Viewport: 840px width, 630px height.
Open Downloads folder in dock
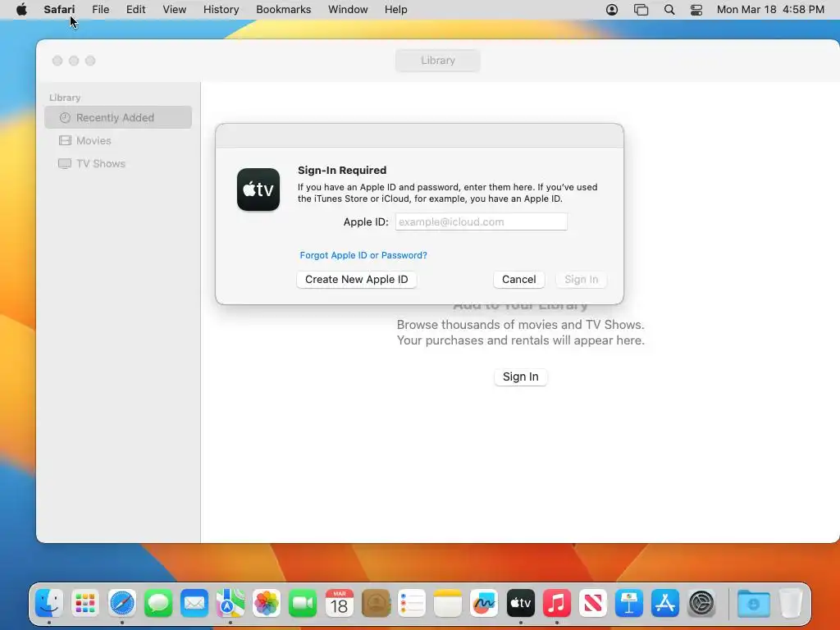point(753,603)
